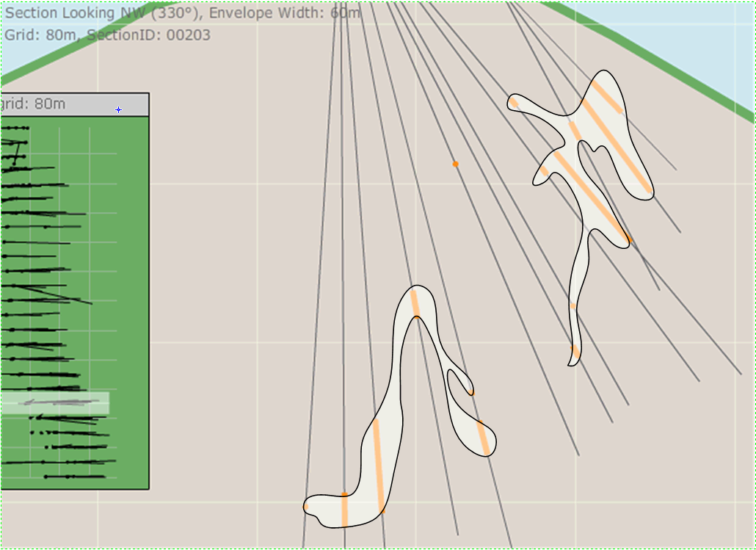
Task: Click the orange intercept in lower orebody's right lobe
Action: (482, 437)
